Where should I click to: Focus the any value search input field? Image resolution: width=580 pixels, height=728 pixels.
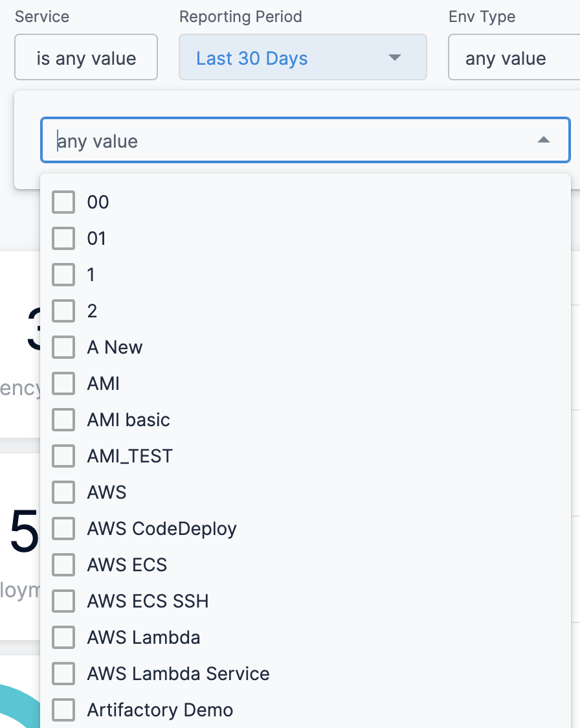point(306,140)
